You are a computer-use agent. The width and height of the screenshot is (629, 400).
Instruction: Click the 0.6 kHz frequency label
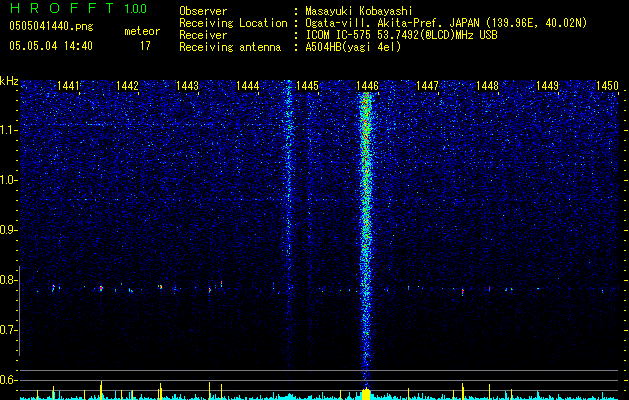pyautogui.click(x=7, y=380)
